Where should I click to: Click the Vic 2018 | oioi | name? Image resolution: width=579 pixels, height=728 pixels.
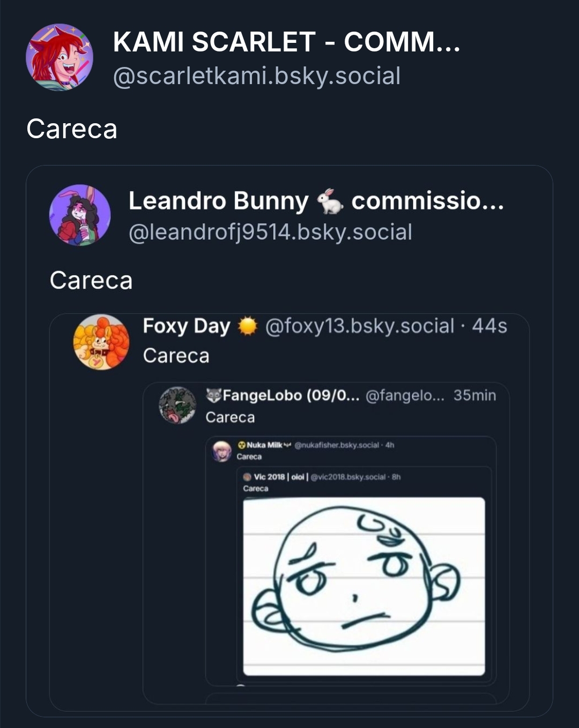(280, 477)
